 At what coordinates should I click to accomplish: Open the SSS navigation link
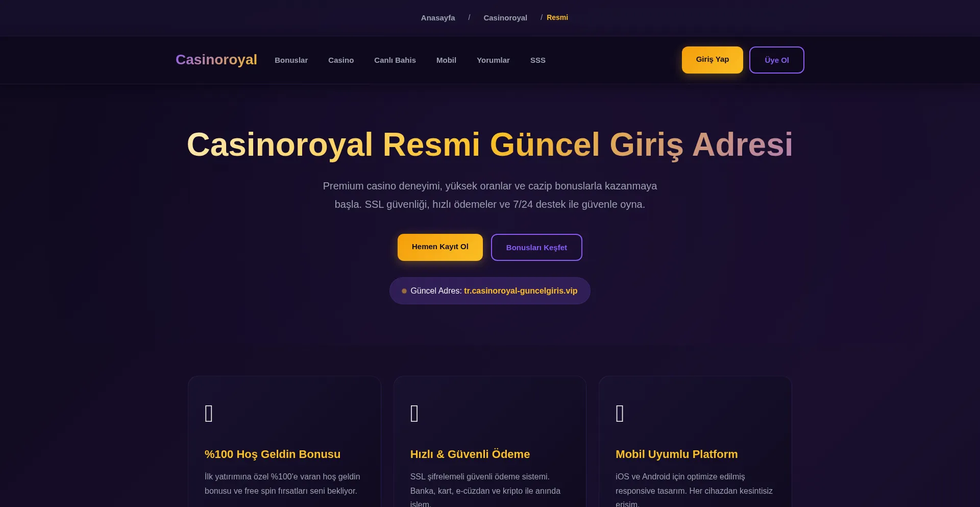[537, 60]
